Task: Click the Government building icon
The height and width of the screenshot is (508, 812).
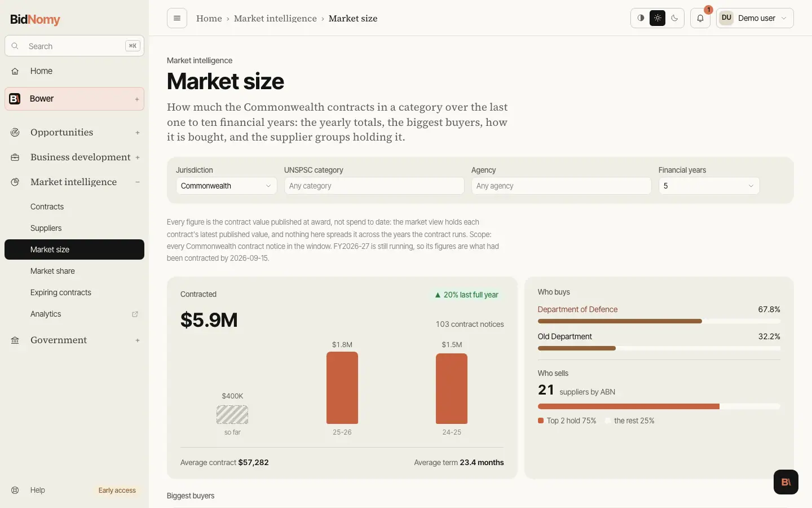Action: [15, 340]
